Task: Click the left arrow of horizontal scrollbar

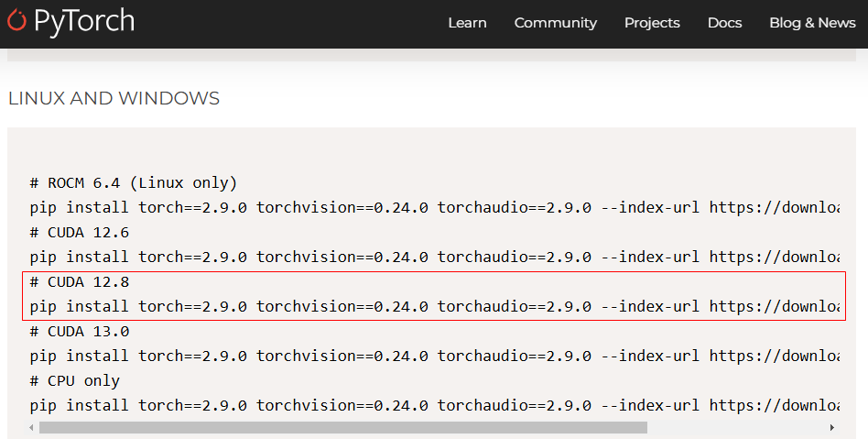Action: tap(32, 427)
